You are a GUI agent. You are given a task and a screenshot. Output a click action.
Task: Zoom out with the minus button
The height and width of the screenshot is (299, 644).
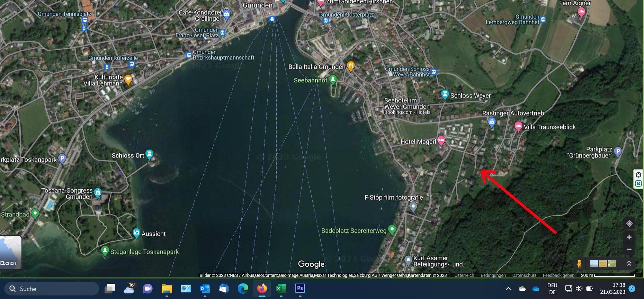coord(629,250)
